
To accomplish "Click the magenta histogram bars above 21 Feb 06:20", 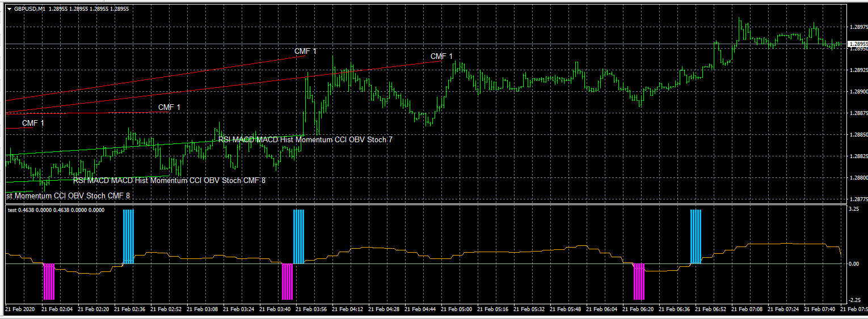I will click(x=639, y=282).
